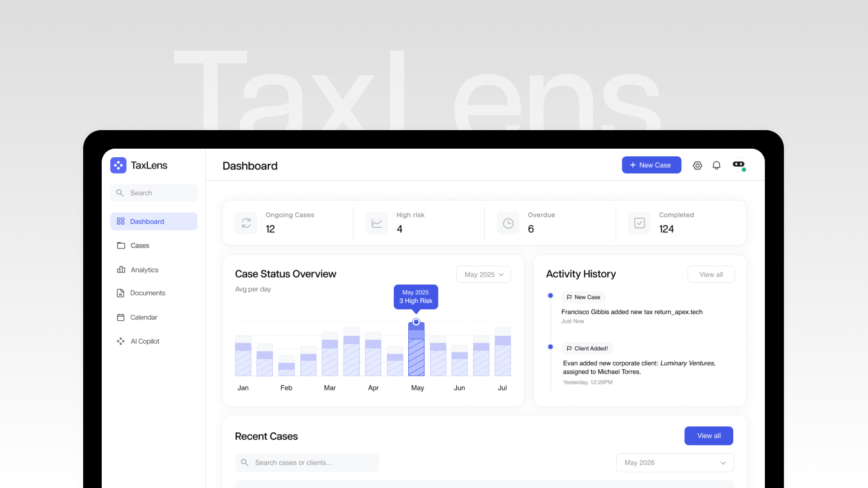The width and height of the screenshot is (868, 488).
Task: Click the New Case timeline dot
Action: pos(550,296)
